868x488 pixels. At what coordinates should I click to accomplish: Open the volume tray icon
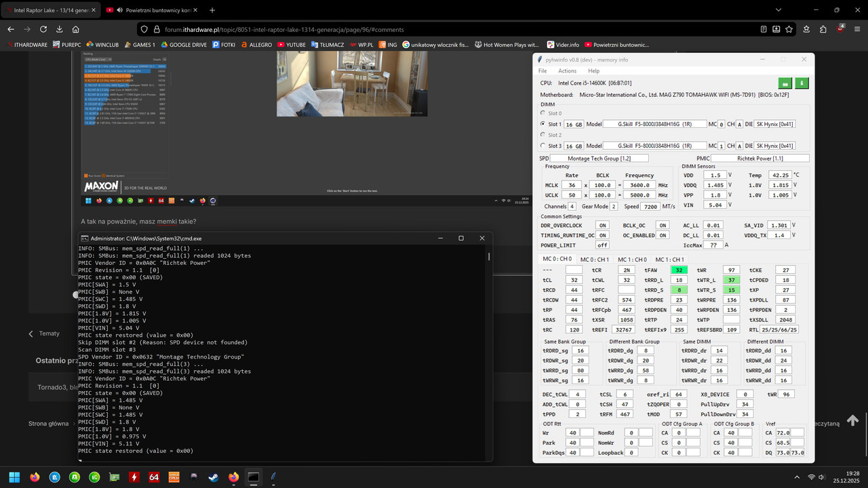[823, 477]
